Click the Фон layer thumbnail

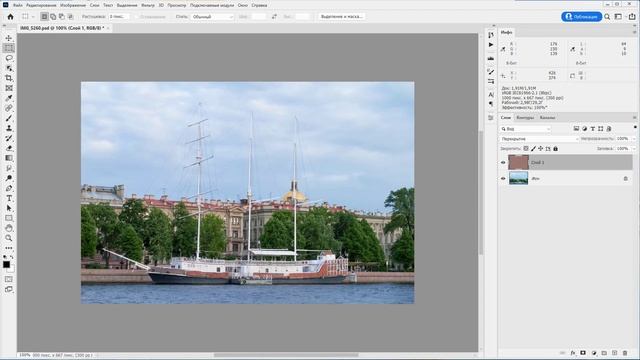pyautogui.click(x=518, y=178)
